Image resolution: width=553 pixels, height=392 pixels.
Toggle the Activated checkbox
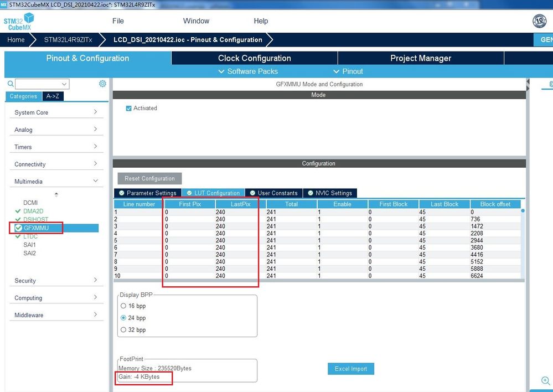tap(129, 109)
